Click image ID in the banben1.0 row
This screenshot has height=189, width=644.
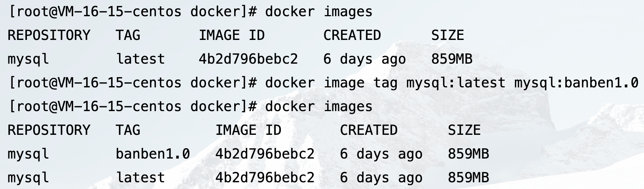tap(265, 154)
